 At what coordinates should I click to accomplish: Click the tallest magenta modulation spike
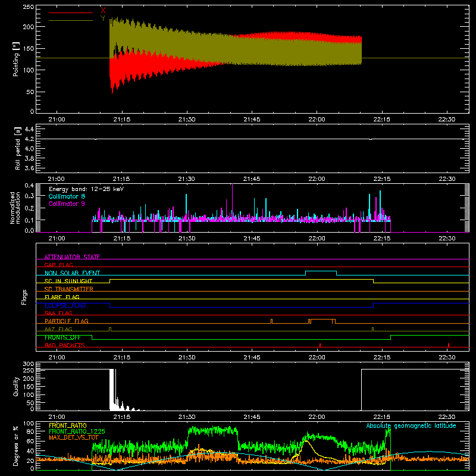[232, 202]
